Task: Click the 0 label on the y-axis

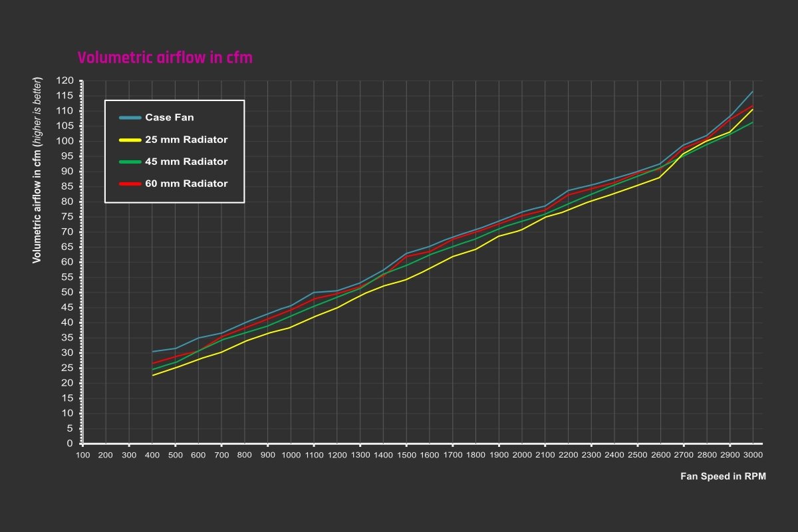Action: tap(70, 444)
